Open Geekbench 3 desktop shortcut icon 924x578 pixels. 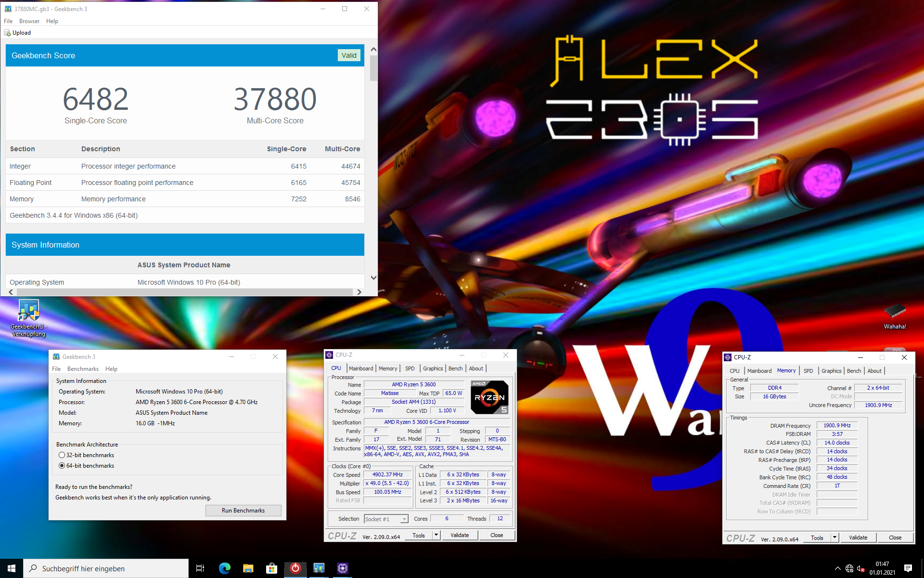coord(28,311)
